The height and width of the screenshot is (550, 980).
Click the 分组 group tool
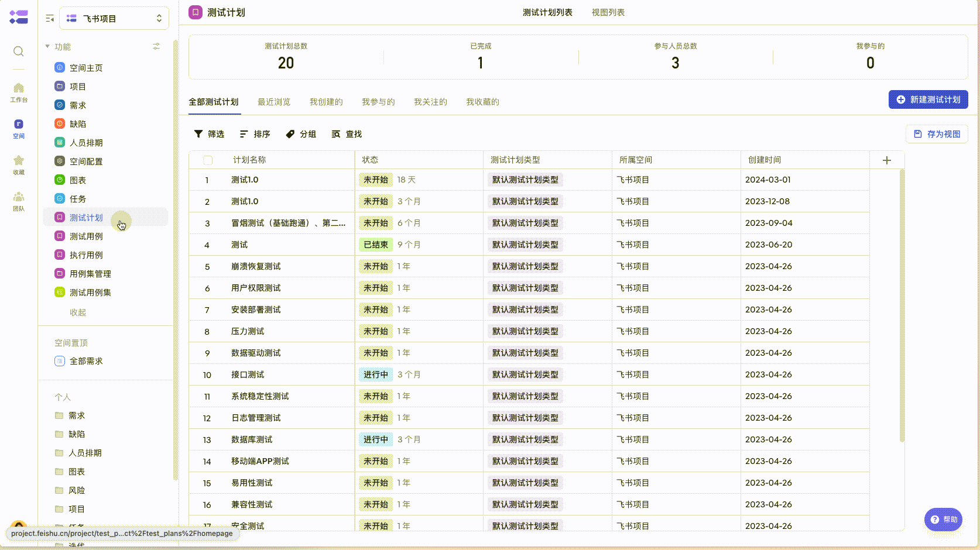pyautogui.click(x=301, y=134)
